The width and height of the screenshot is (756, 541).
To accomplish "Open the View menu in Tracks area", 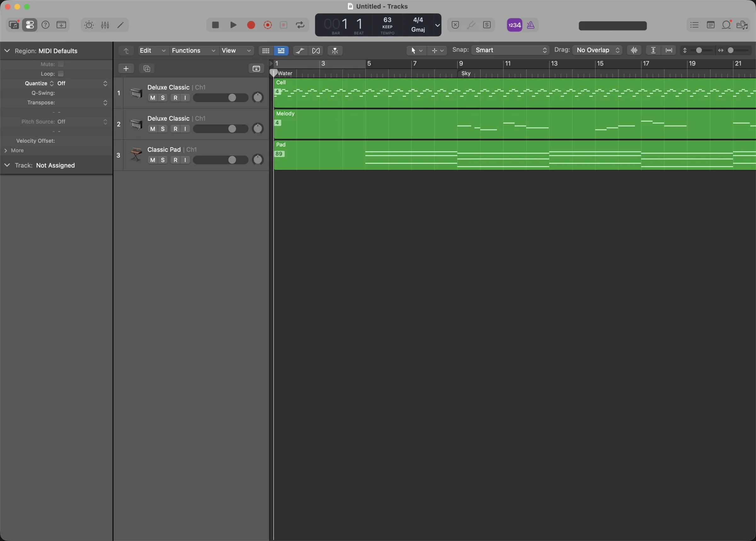I will pyautogui.click(x=236, y=51).
